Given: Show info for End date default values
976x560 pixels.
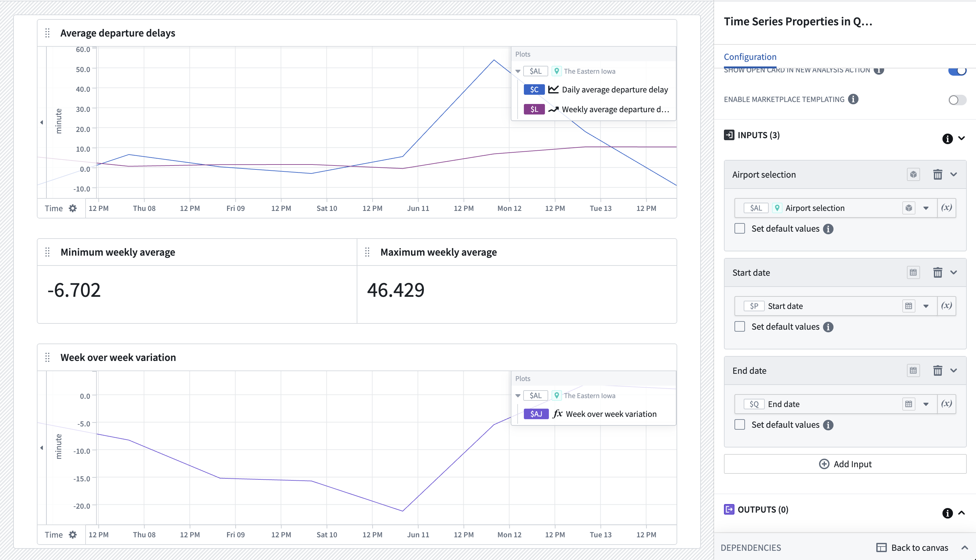Looking at the screenshot, I should pos(828,425).
